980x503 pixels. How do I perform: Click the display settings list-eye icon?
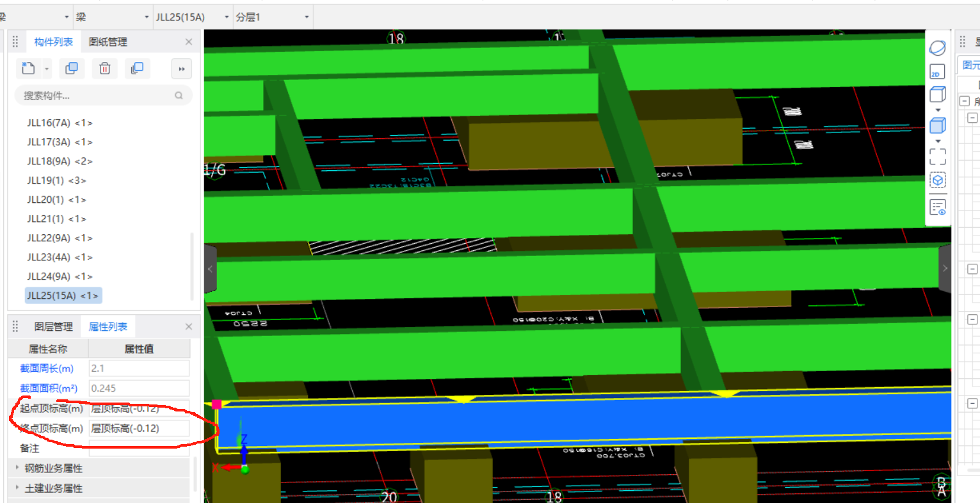[938, 207]
